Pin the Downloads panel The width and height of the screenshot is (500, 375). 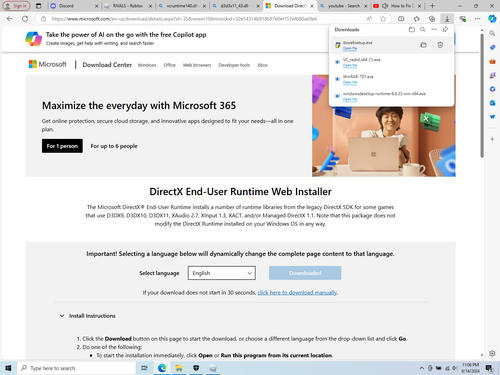(445, 30)
